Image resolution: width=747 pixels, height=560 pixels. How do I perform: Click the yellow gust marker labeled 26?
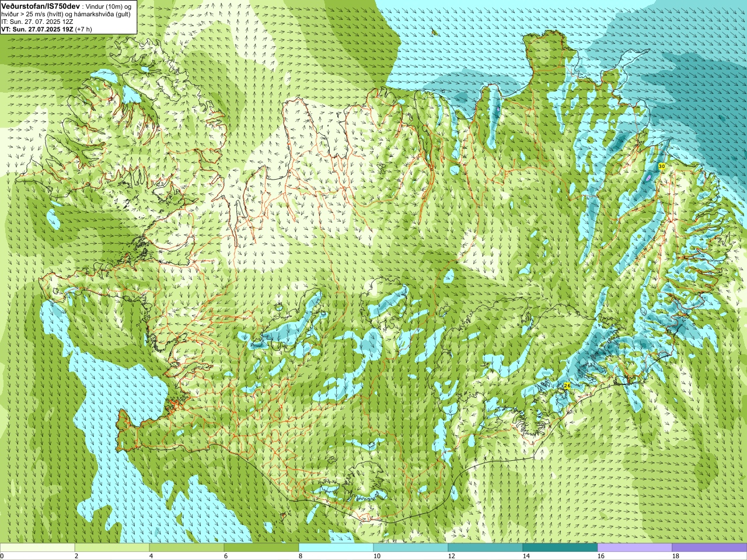pos(567,386)
